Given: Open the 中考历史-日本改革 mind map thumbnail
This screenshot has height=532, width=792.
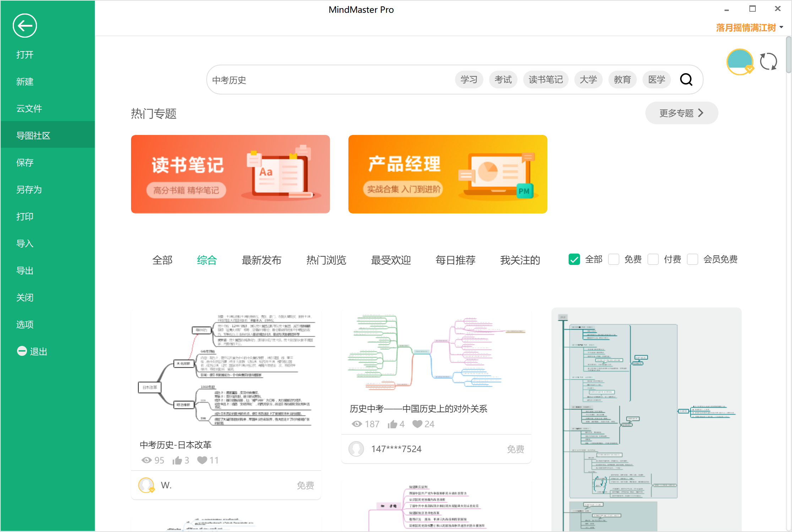Looking at the screenshot, I should click(x=226, y=370).
